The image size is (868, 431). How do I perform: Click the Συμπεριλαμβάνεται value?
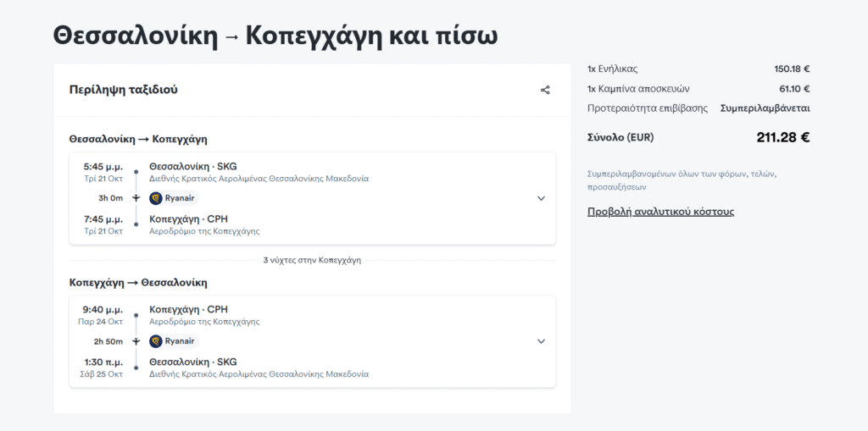tap(765, 108)
